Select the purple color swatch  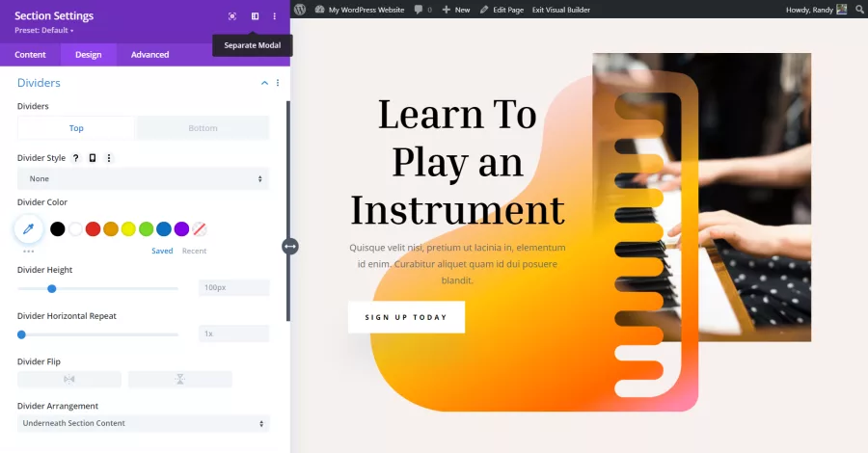(181, 228)
